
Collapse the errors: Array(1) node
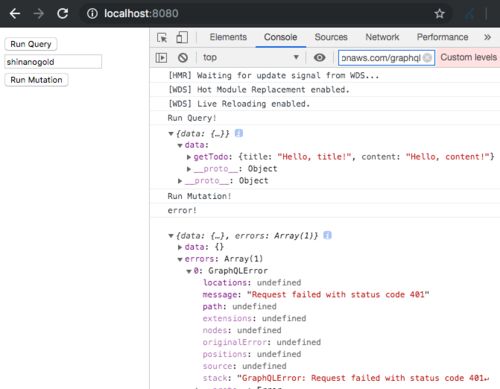[x=180, y=259]
